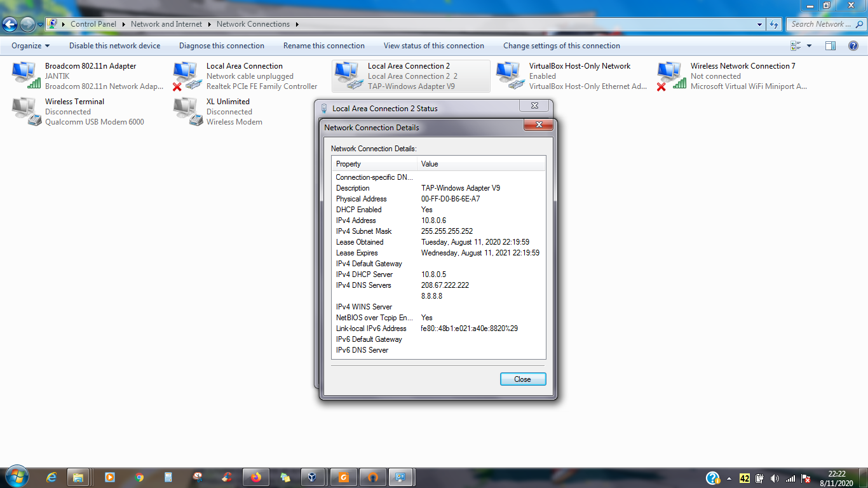The height and width of the screenshot is (488, 868).
Task: Click the Forward navigation arrow
Action: pyautogui.click(x=27, y=24)
